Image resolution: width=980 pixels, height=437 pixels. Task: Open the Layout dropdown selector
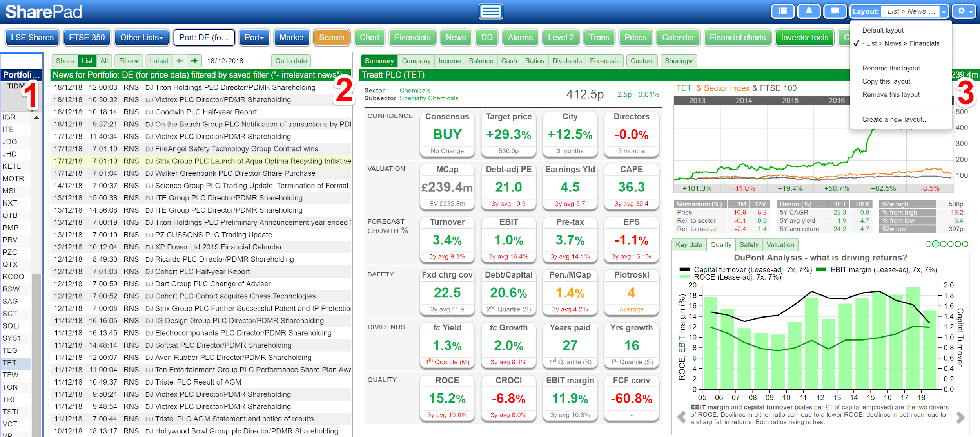[x=899, y=11]
